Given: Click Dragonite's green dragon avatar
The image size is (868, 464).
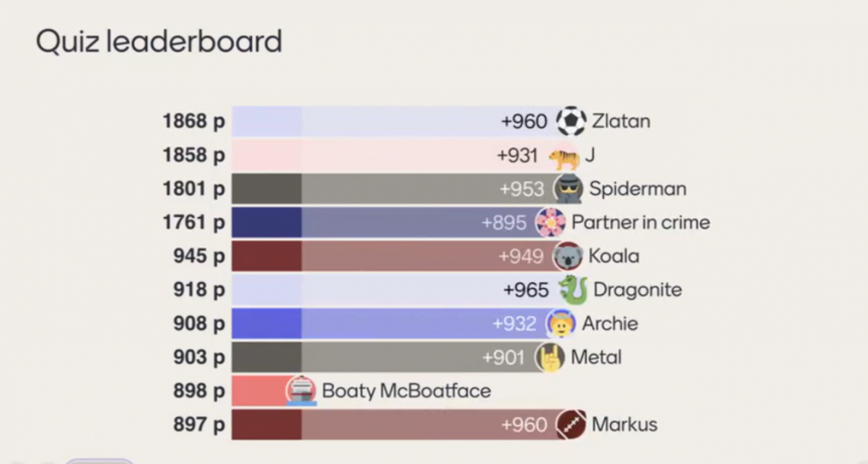Looking at the screenshot, I should tap(573, 290).
